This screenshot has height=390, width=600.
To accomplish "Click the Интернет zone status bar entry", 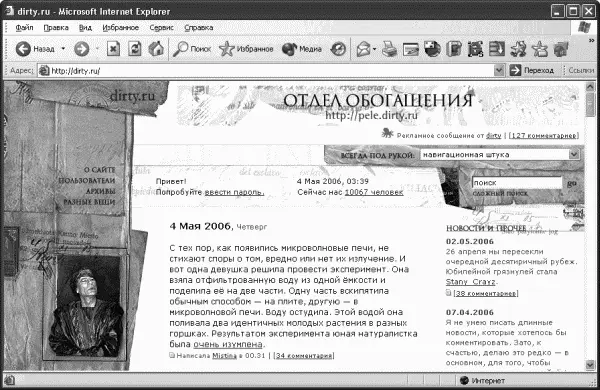I will [x=482, y=380].
